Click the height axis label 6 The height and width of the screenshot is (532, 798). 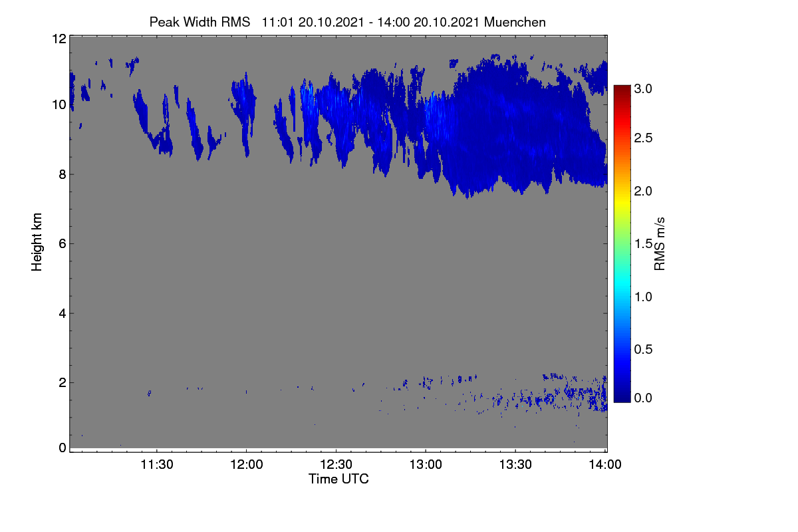click(63, 243)
